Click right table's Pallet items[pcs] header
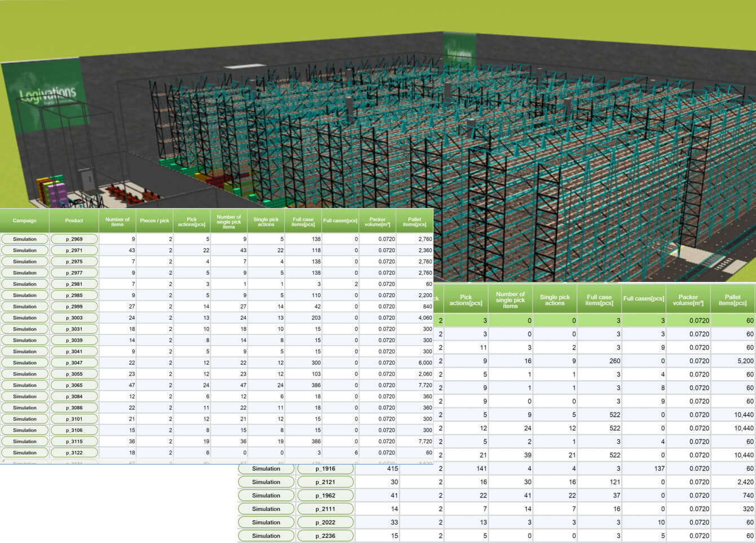 pyautogui.click(x=733, y=299)
